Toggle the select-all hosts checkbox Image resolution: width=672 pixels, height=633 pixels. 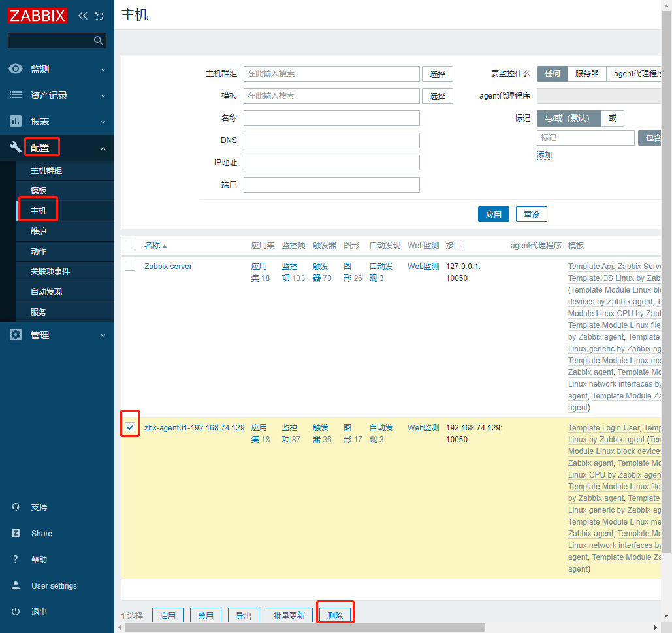(x=130, y=245)
